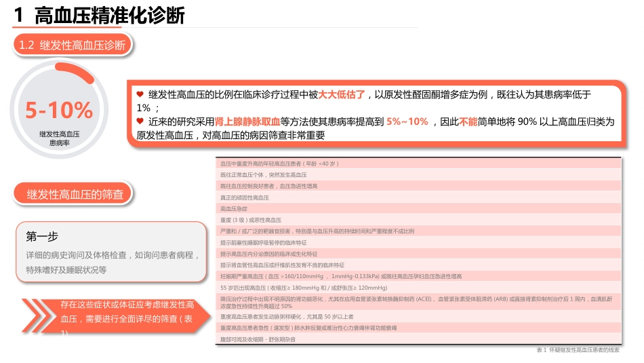This screenshot has width=644, height=363.
Task: Click the table row '提示肾血管性高血压或纤维肌性发育不良'
Action: click(x=418, y=265)
